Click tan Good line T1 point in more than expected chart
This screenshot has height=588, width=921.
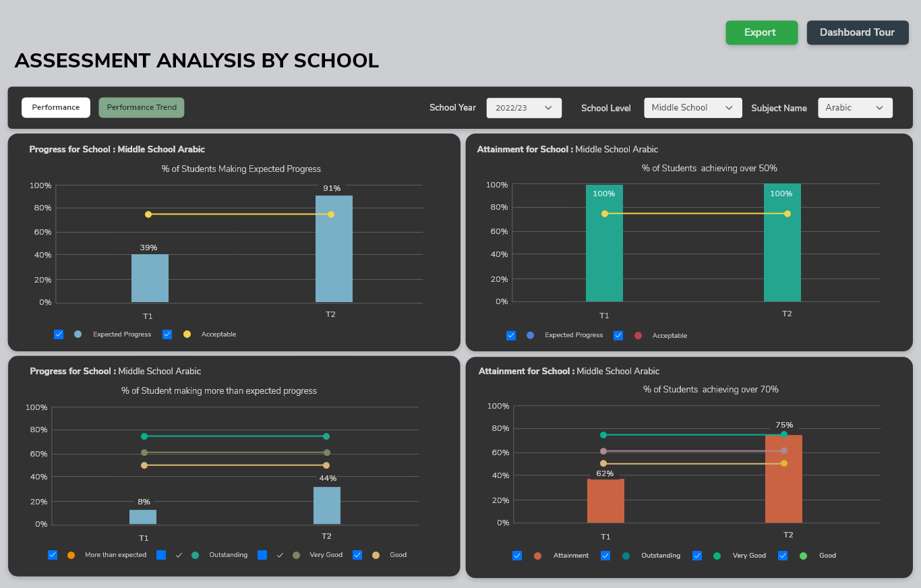[x=144, y=465]
